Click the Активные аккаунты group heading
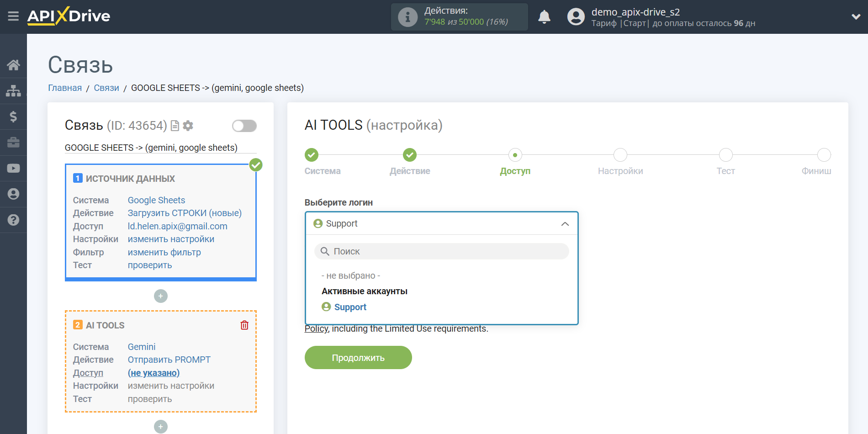 tap(365, 291)
